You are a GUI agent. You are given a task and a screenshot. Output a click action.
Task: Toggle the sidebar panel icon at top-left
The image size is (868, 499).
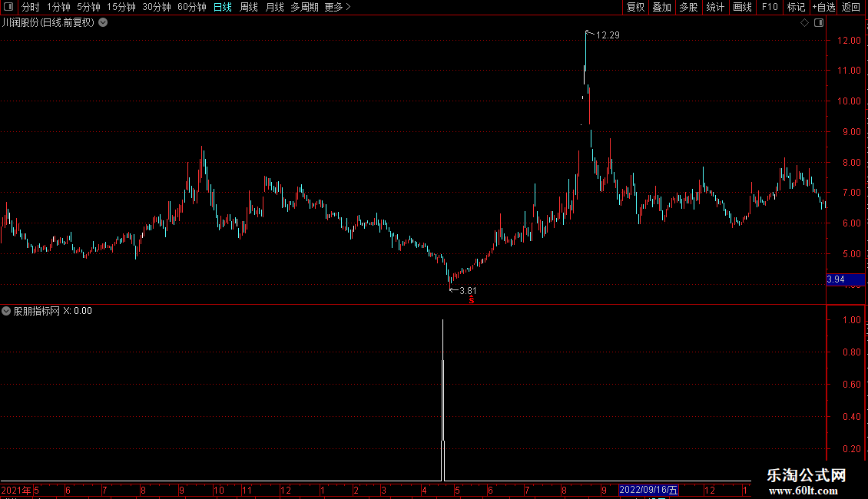8,7
